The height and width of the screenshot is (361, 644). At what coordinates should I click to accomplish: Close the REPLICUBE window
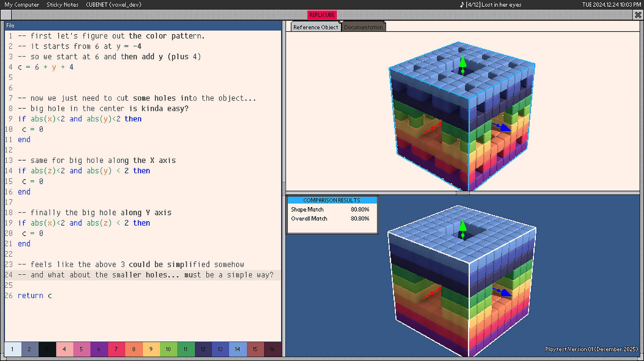pyautogui.click(x=638, y=15)
